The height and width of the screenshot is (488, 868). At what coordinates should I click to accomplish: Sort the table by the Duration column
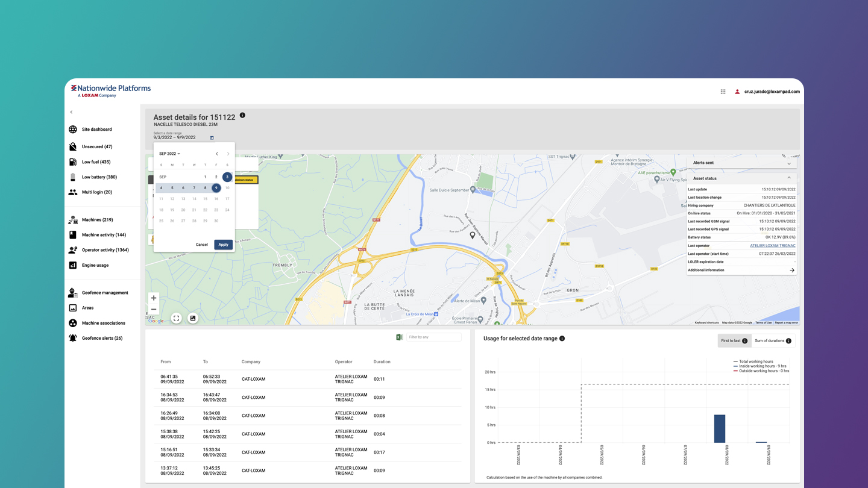(x=382, y=362)
